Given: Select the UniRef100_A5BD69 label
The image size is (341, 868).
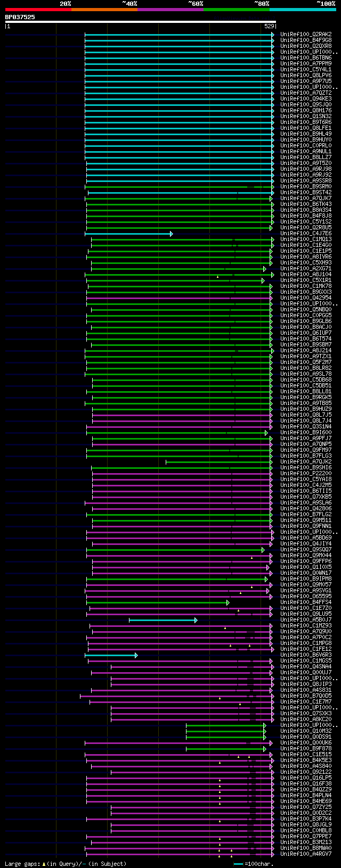Looking at the screenshot, I should click(x=306, y=538).
